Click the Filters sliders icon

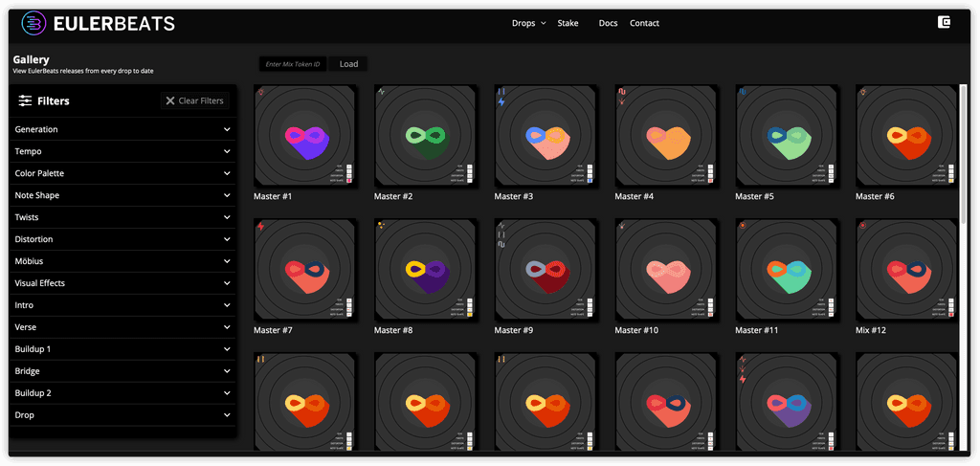[x=25, y=100]
